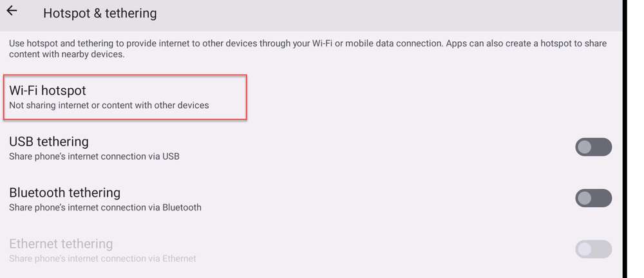Click 'Not sharing internet or content' subtitle
Screen dimensions: 644x278
click(x=109, y=105)
